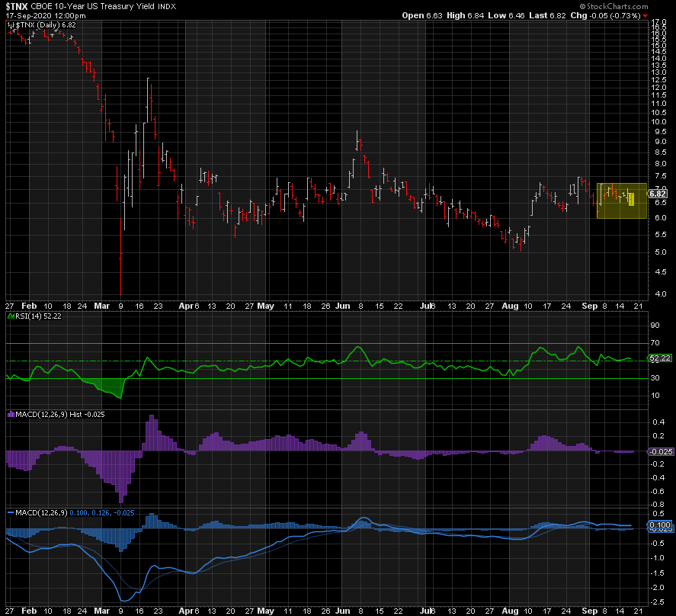Click the blue line icon before the bottom MACD legend
Screen dimensions: 676x616
click(x=11, y=513)
